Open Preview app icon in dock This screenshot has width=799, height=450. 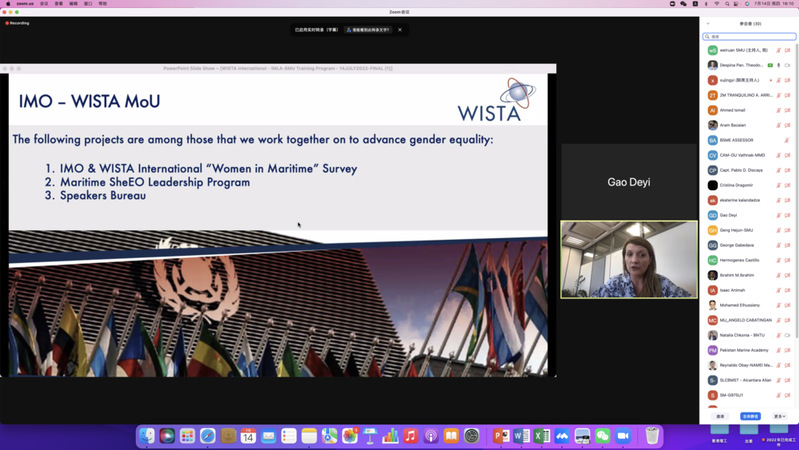(582, 436)
